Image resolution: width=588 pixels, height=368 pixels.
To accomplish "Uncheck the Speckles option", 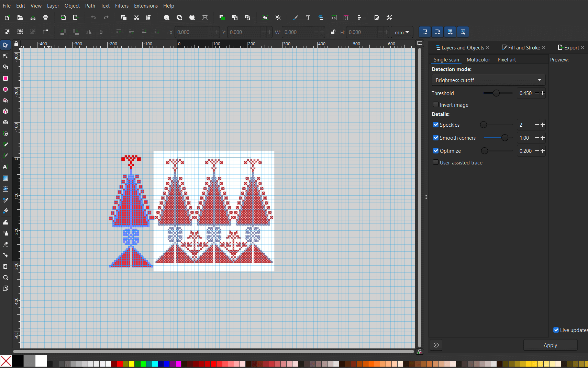I will tap(436, 125).
